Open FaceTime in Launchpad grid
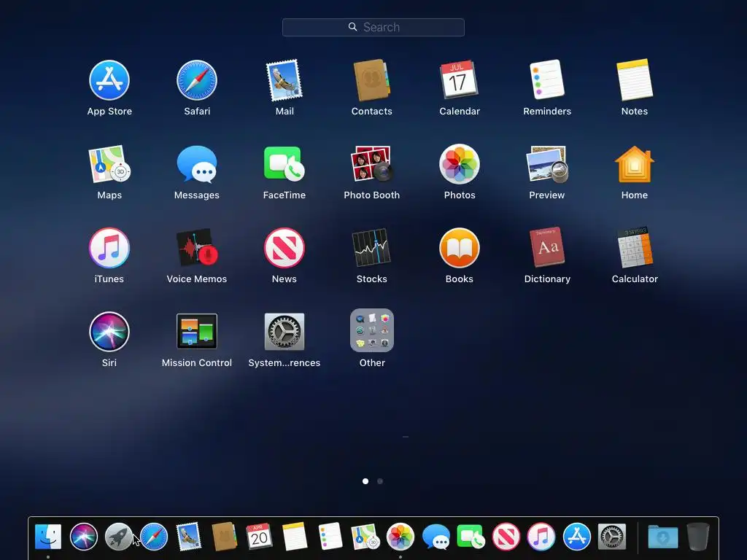 click(285, 164)
